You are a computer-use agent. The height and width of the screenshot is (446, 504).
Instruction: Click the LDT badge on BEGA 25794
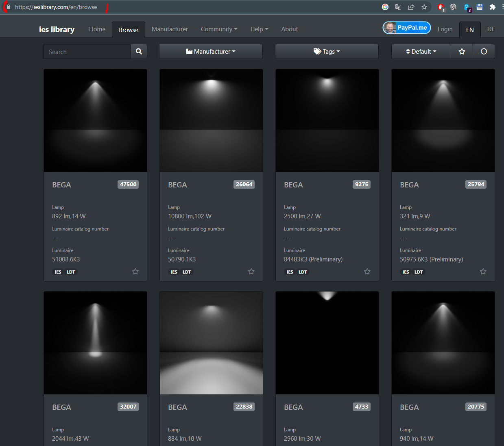pyautogui.click(x=419, y=272)
